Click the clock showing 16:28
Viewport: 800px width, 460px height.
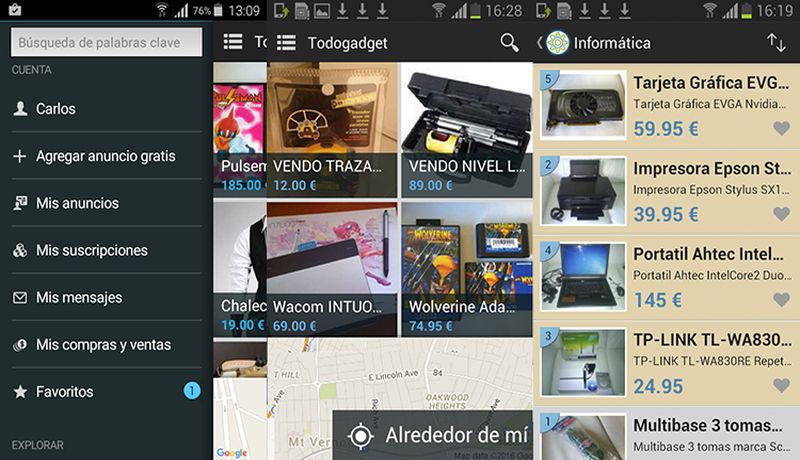[504, 11]
